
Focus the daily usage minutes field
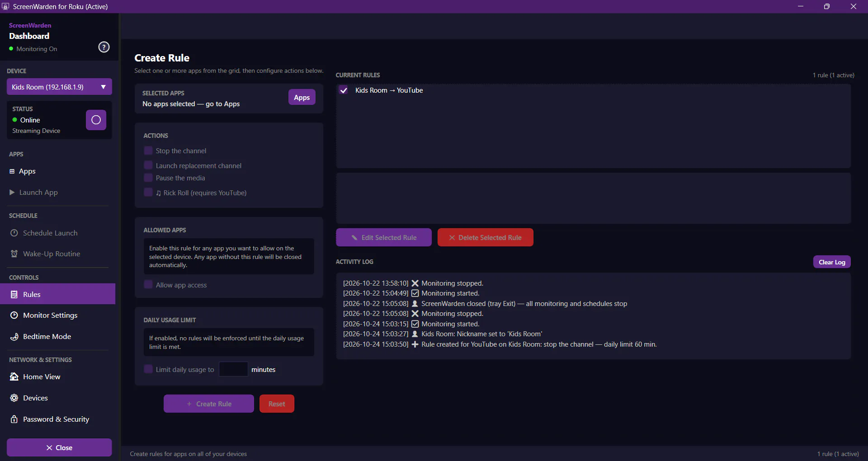[x=233, y=369]
